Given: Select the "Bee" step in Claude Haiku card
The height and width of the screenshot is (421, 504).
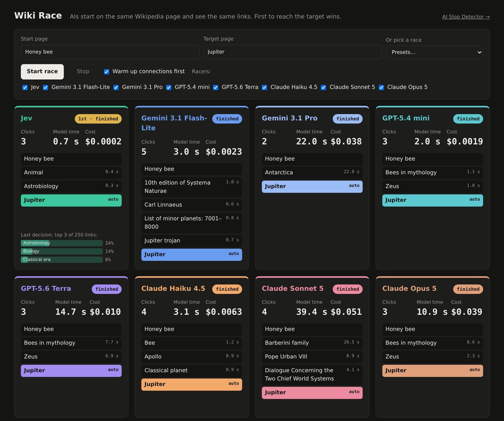Looking at the screenshot, I should (192, 343).
